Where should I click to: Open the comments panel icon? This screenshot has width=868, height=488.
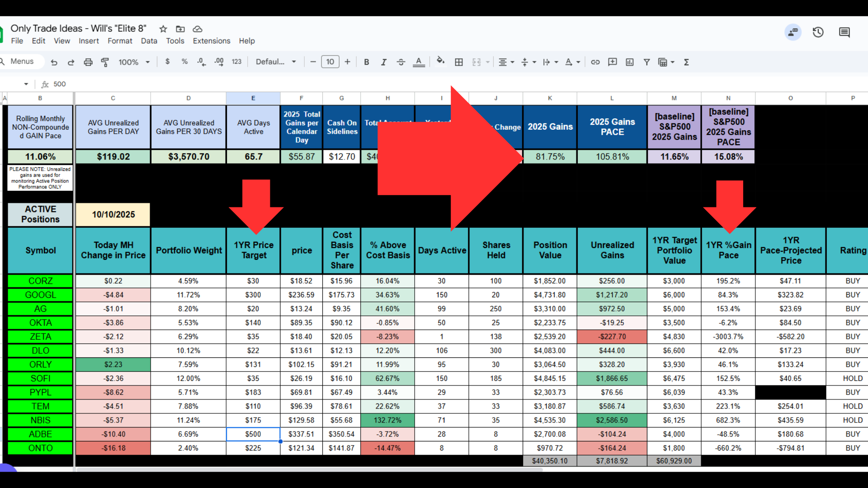coord(844,32)
